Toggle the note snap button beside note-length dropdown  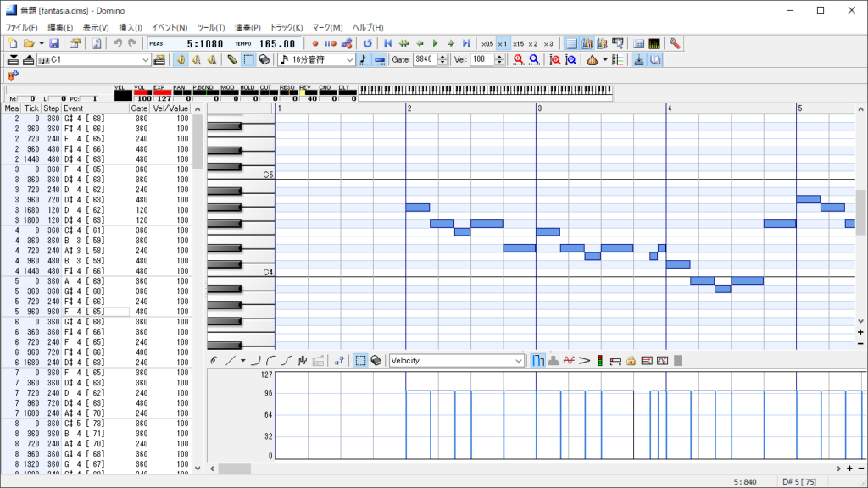point(364,60)
